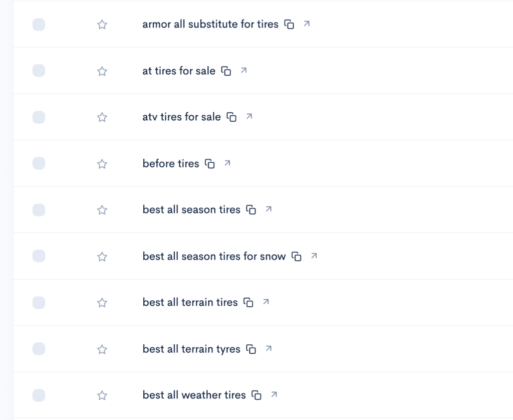Star the keyword "best all weather tires"
The height and width of the screenshot is (420, 513).
click(x=102, y=395)
